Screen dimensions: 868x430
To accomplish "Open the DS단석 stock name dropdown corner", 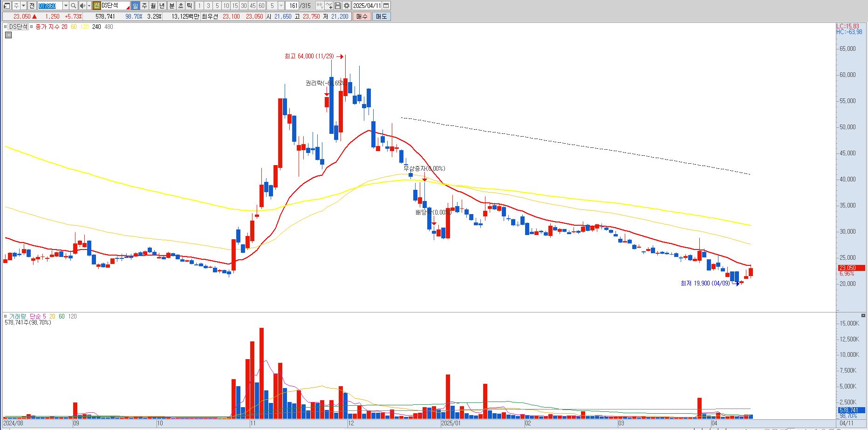I will point(128,8).
